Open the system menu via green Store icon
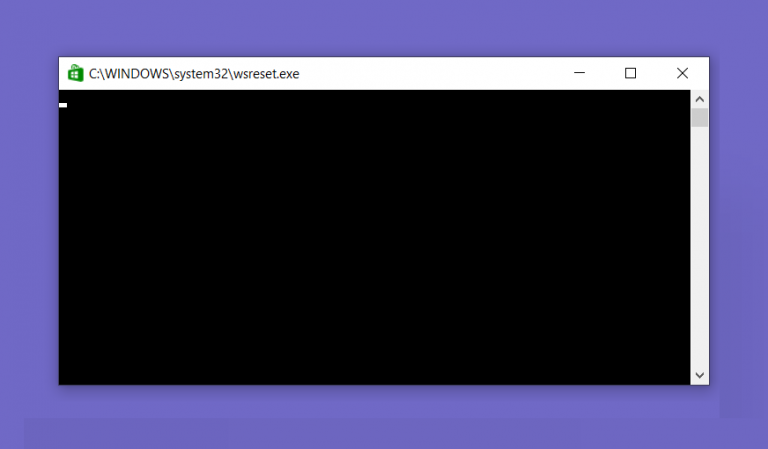Image resolution: width=768 pixels, height=449 pixels. [75, 73]
